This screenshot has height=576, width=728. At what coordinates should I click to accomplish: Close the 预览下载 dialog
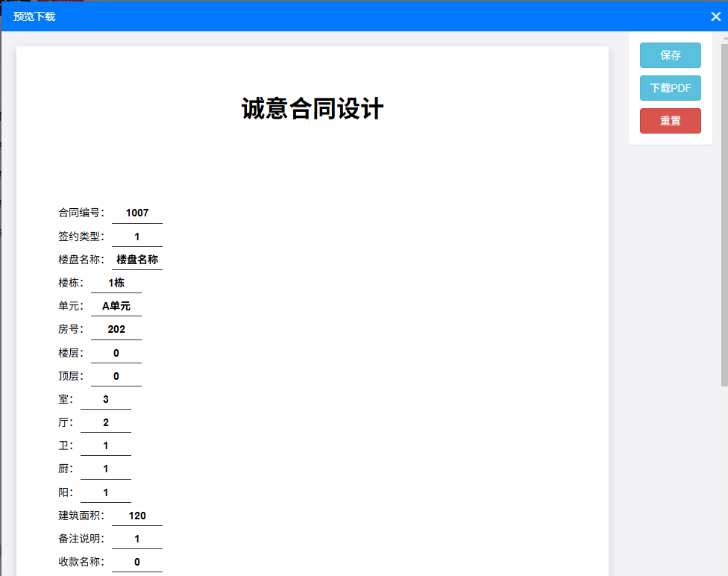point(715,16)
